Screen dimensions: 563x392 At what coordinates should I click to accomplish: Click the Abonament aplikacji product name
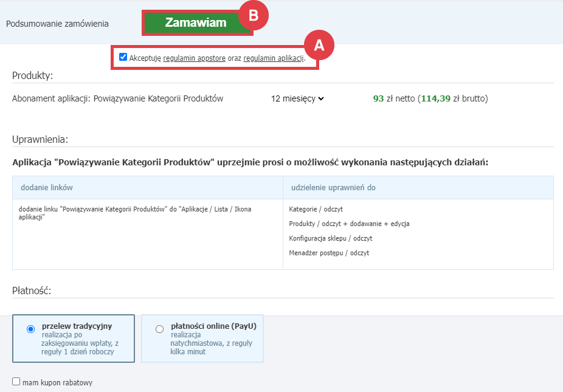117,98
